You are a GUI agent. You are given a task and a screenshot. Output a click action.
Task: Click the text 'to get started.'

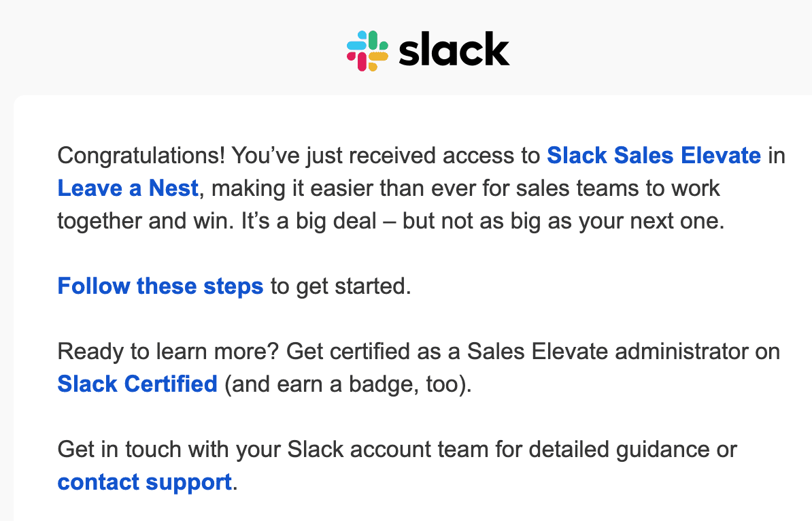pos(341,286)
